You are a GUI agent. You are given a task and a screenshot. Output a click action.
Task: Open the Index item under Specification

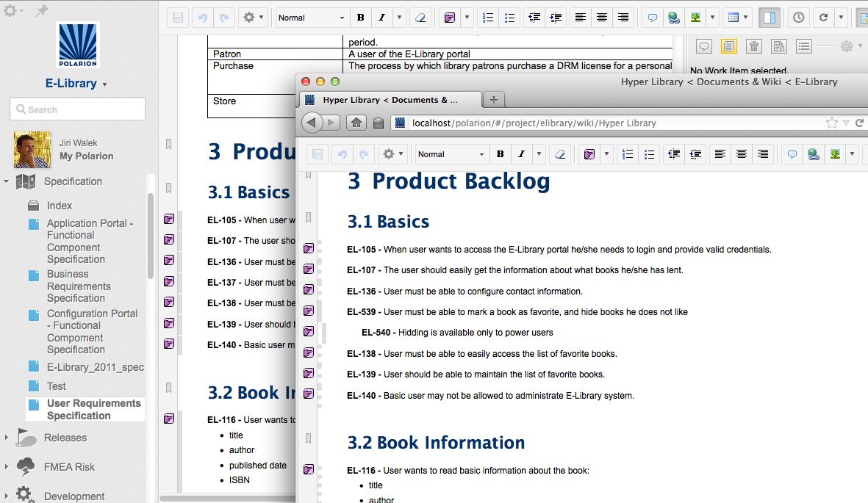60,206
